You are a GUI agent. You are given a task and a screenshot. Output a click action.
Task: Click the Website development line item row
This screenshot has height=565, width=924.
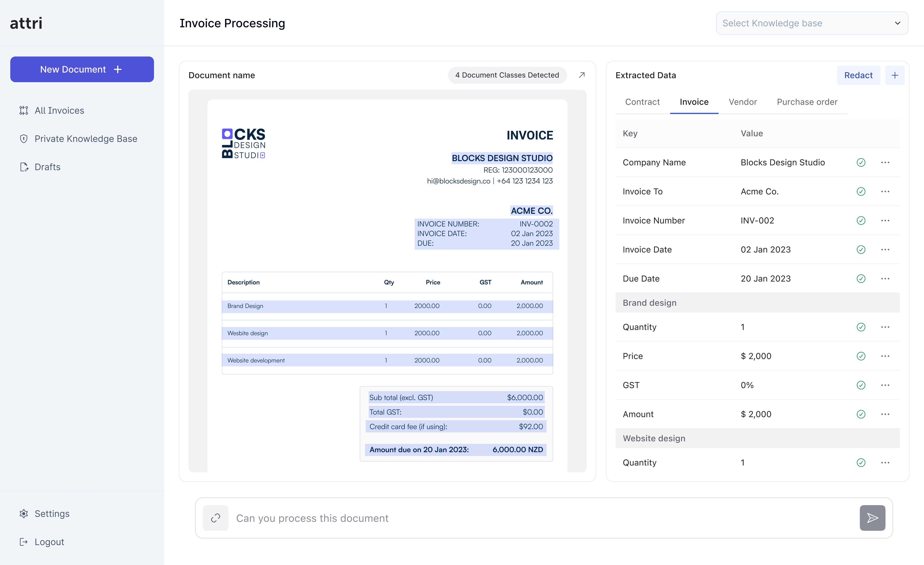click(387, 360)
